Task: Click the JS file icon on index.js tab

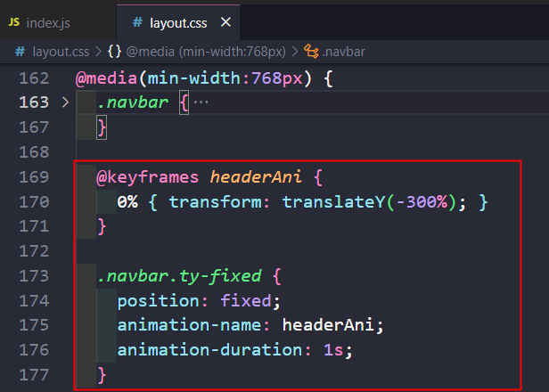Action: coord(14,21)
